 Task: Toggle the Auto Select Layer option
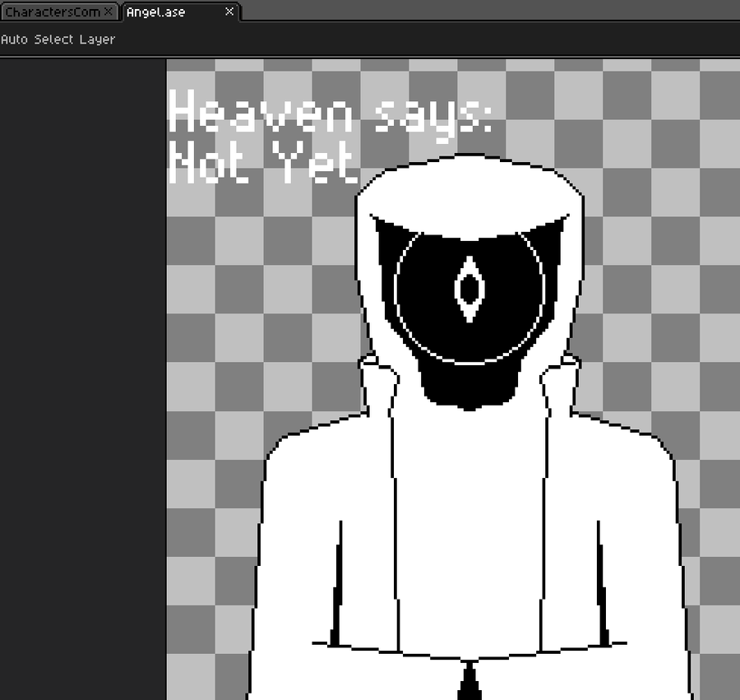tap(58, 39)
